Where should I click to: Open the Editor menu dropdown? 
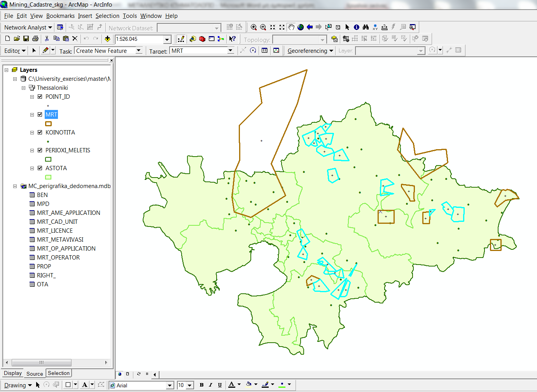point(15,51)
